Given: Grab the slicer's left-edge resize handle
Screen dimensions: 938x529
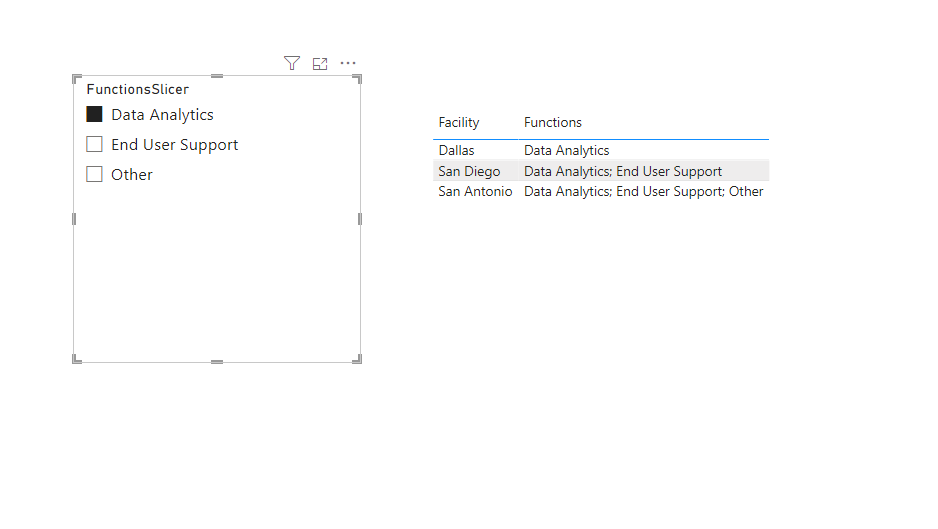Looking at the screenshot, I should (74, 219).
